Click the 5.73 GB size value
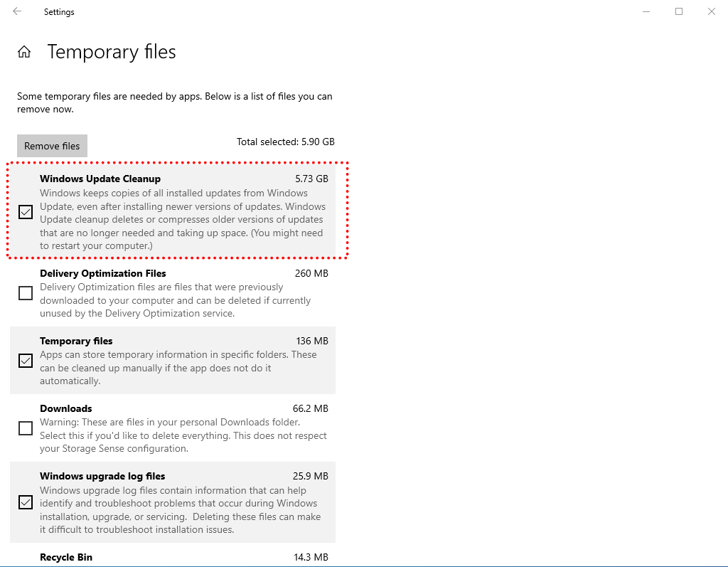The height and width of the screenshot is (567, 728). (x=311, y=179)
